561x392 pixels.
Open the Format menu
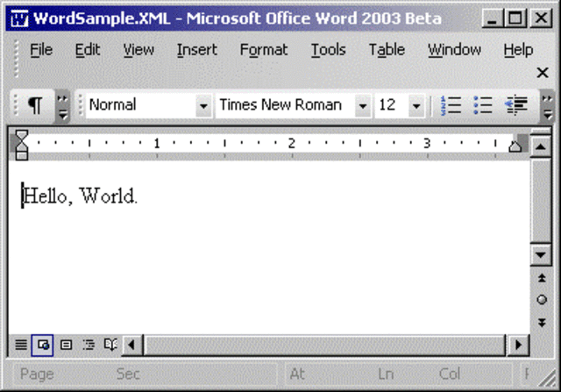[263, 50]
